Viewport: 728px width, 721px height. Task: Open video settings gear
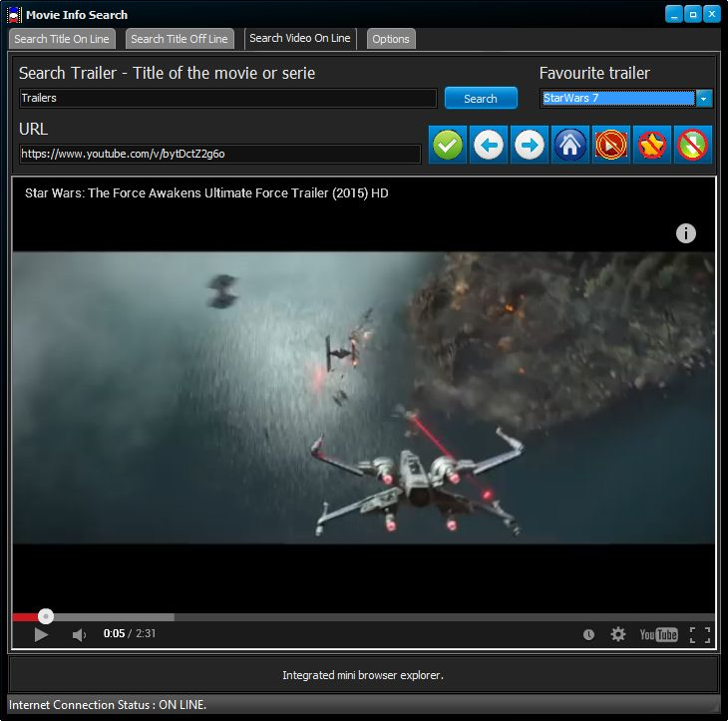[618, 634]
